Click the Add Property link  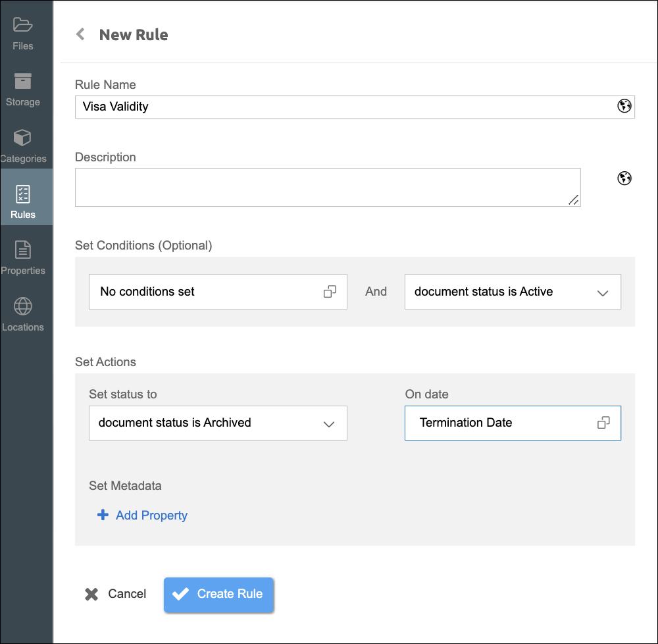[x=151, y=516]
